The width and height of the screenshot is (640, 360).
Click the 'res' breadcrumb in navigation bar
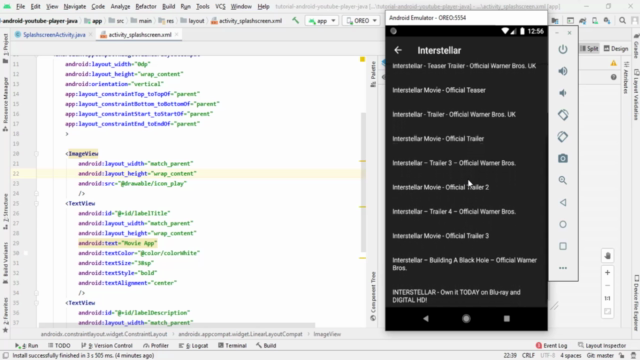click(x=167, y=20)
